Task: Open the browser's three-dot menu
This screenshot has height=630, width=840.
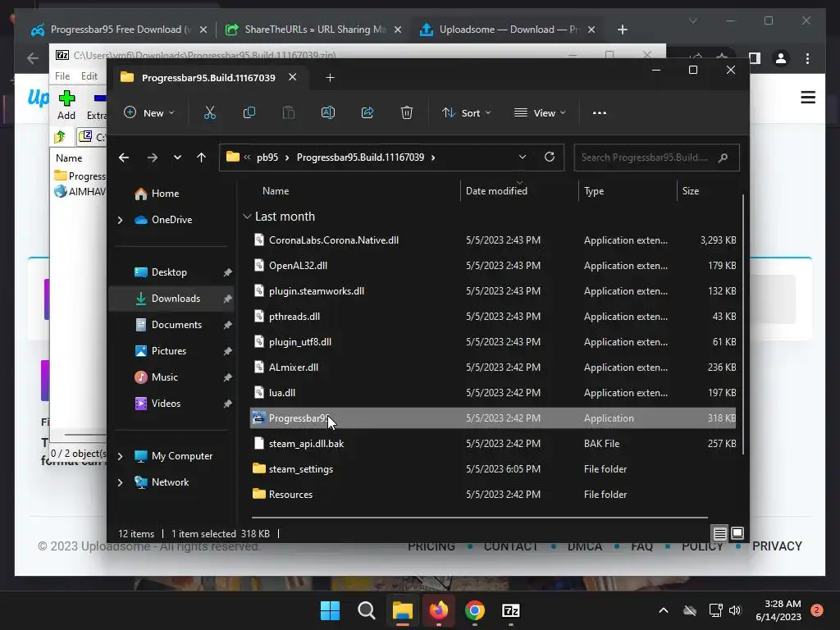Action: [807, 58]
